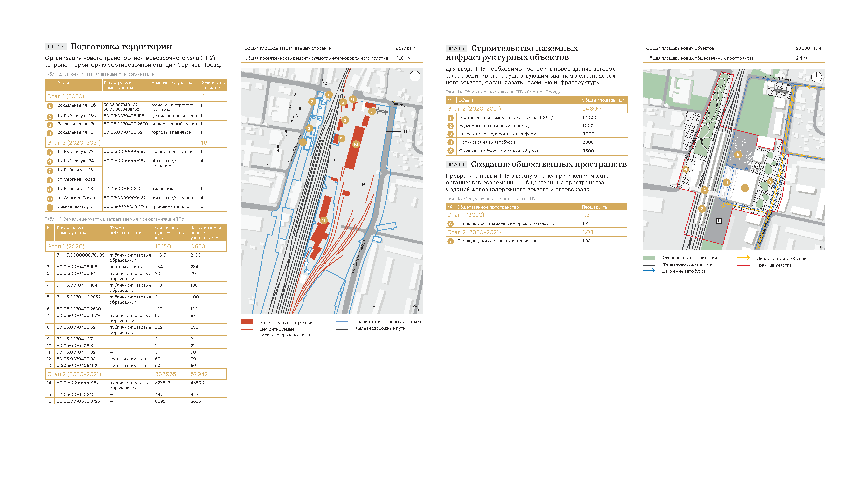Click the red Затрагиваемые строения legend swatch
This screenshot has height=488, width=868.
[247, 322]
